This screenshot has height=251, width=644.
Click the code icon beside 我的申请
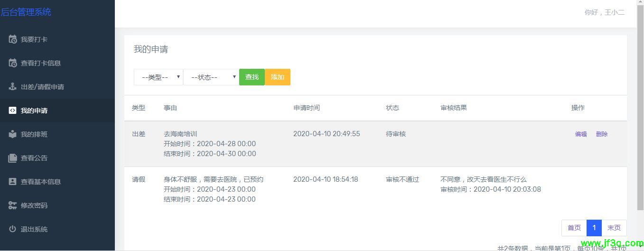[13, 111]
